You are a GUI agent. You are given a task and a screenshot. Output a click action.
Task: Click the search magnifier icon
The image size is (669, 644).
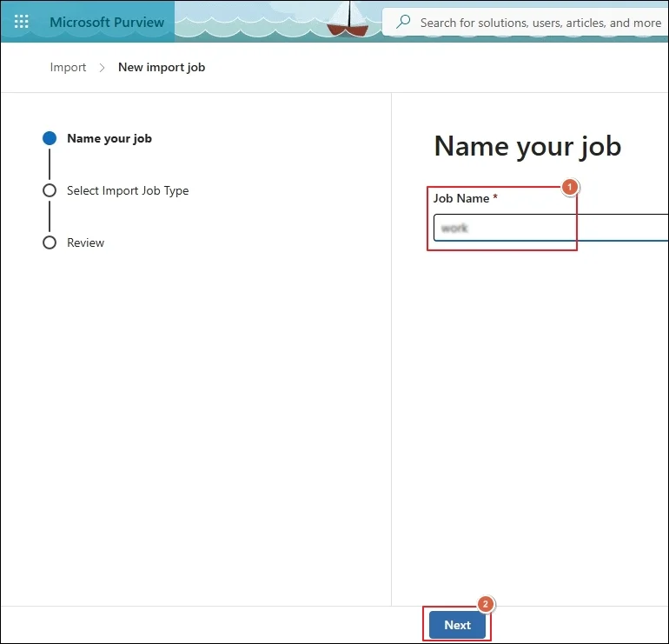pyautogui.click(x=403, y=22)
